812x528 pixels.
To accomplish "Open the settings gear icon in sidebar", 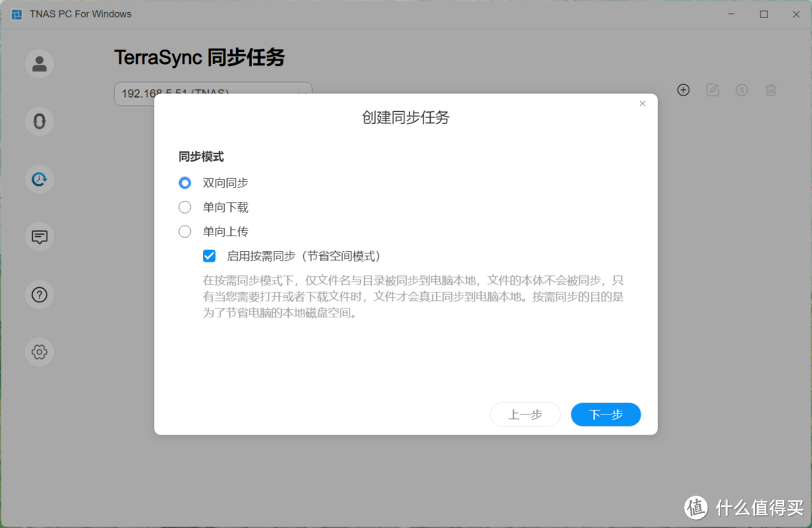I will [39, 352].
